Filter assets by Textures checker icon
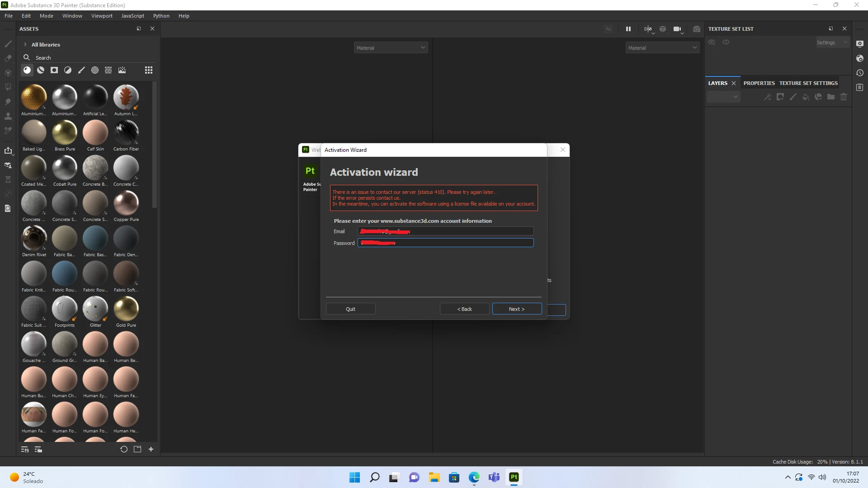Image resolution: width=868 pixels, height=488 pixels. tap(95, 70)
